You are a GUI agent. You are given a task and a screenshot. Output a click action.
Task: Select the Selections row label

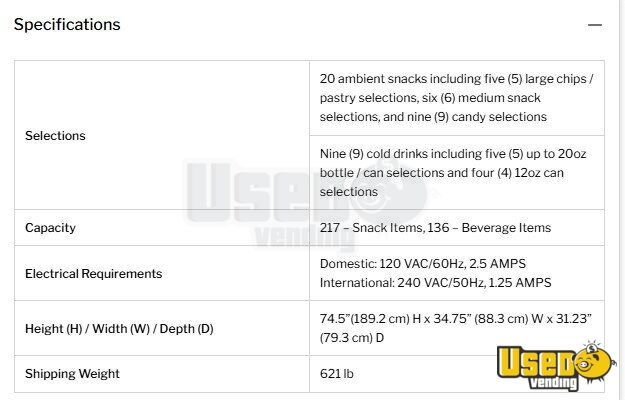point(55,135)
